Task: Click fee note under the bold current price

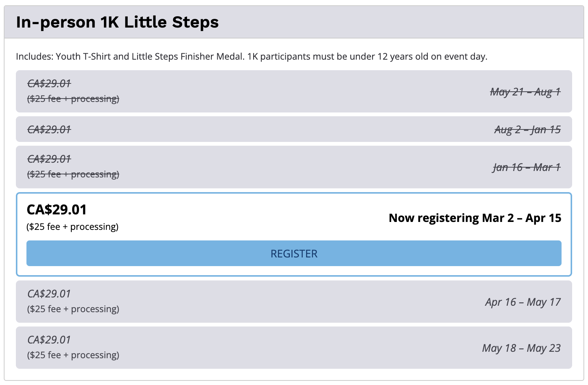Action: pos(73,227)
